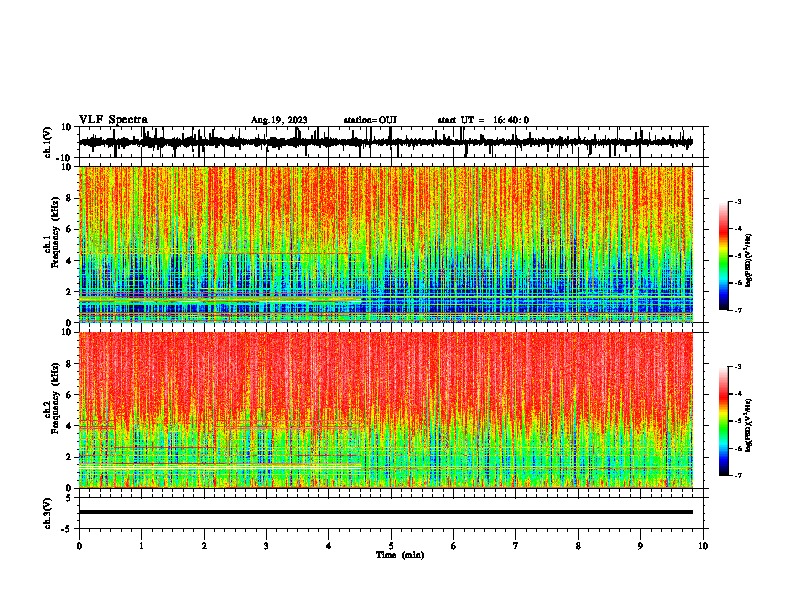Click time axis tick label "4"
792x612 pixels.
coord(329,546)
